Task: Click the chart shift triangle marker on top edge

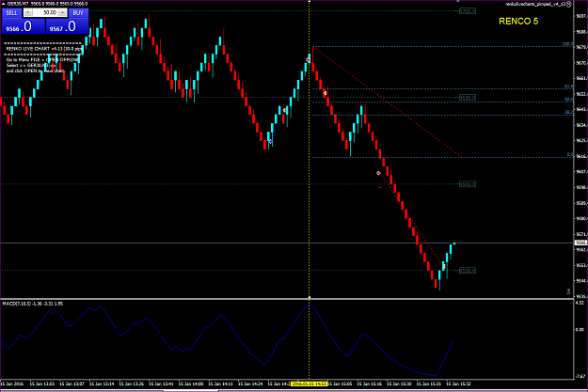Action: click(458, 1)
